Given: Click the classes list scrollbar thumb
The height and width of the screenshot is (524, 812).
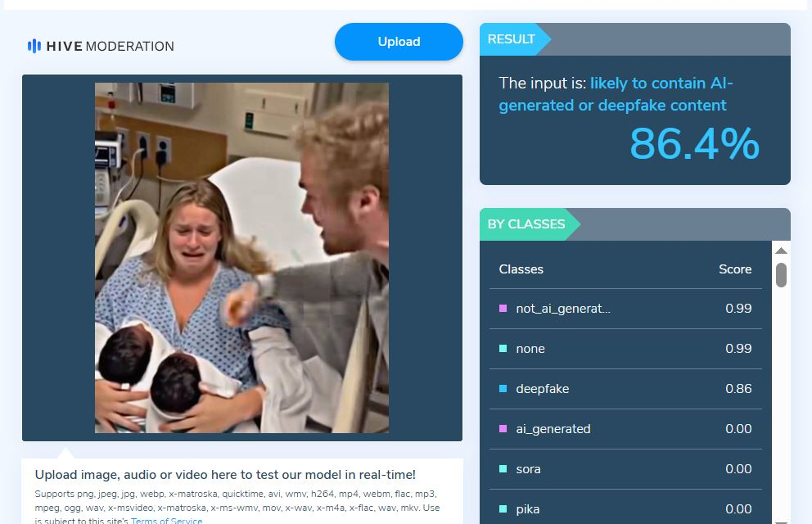Looking at the screenshot, I should point(782,274).
